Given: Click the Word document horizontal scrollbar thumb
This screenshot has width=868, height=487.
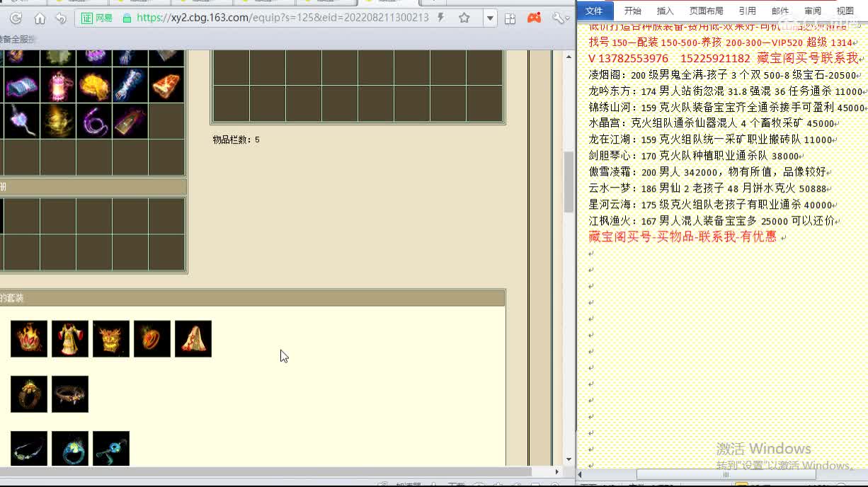Looking at the screenshot, I should coord(724,474).
